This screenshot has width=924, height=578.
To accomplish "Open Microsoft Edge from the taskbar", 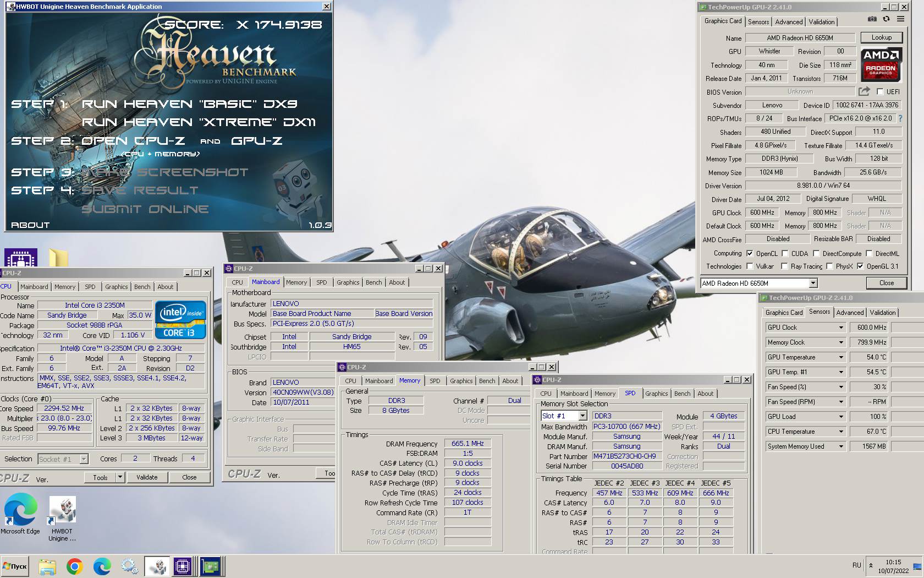I will [x=102, y=566].
